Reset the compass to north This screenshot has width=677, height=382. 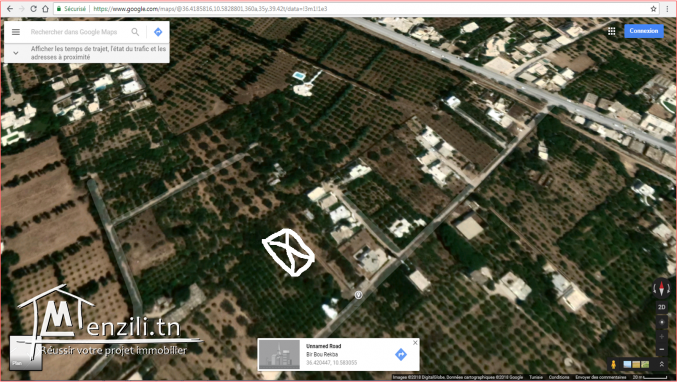point(661,288)
